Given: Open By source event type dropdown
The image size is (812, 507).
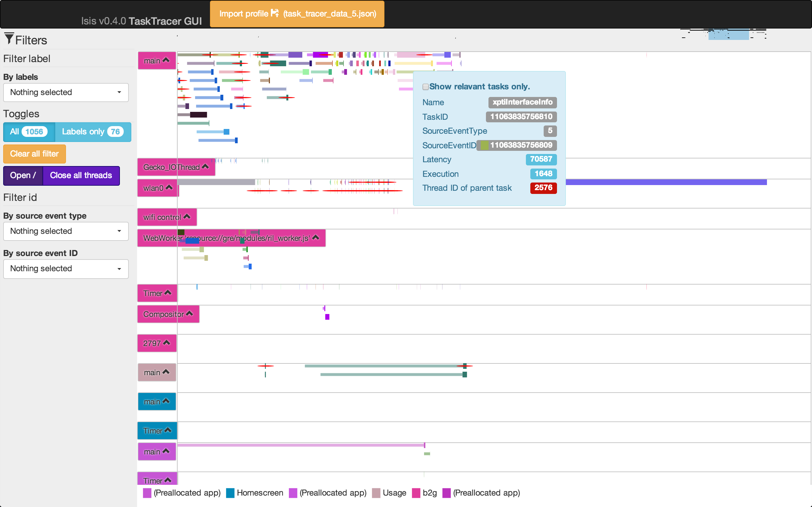Looking at the screenshot, I should [x=66, y=231].
